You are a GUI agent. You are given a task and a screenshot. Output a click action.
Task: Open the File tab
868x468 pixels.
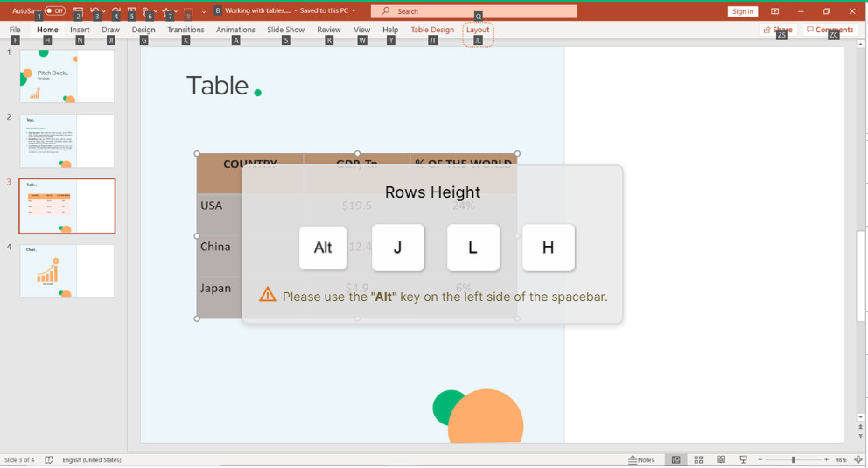tap(15, 30)
